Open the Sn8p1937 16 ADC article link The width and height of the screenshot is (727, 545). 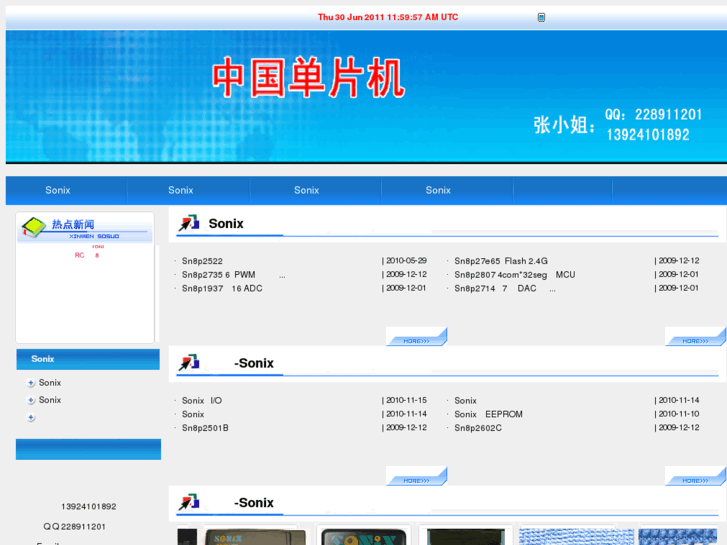(x=222, y=289)
